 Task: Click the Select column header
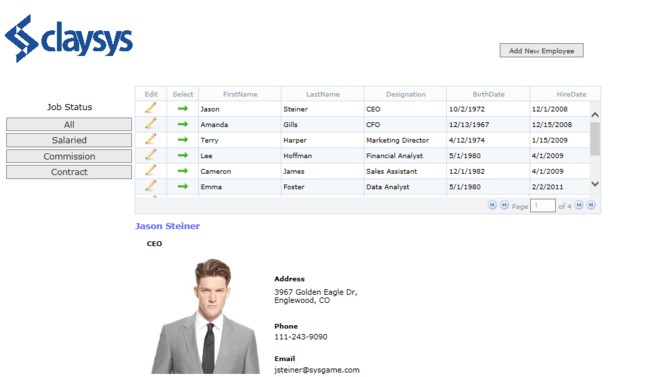[183, 94]
